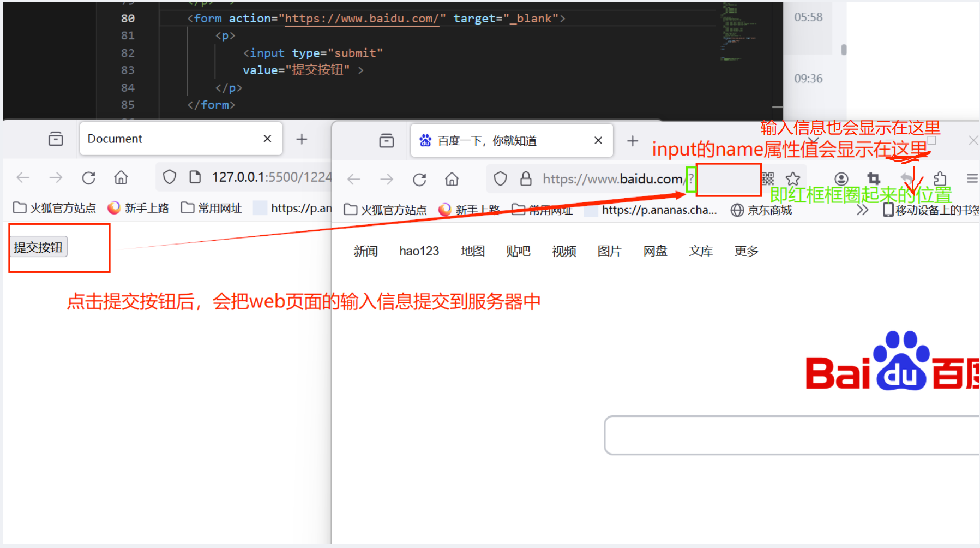This screenshot has width=980, height=548.
Task: Reload the 127.0.0.1 page
Action: coord(88,177)
